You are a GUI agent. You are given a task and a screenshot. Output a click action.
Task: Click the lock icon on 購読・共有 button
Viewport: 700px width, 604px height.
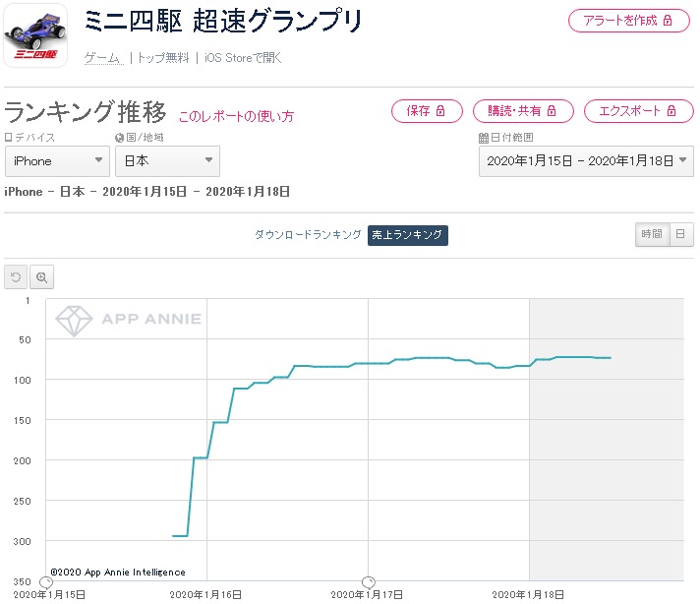[552, 111]
